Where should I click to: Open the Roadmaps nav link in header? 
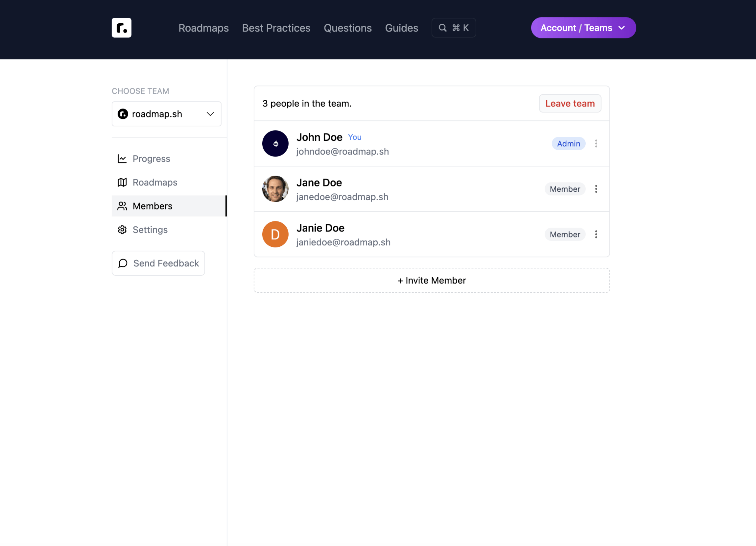203,28
